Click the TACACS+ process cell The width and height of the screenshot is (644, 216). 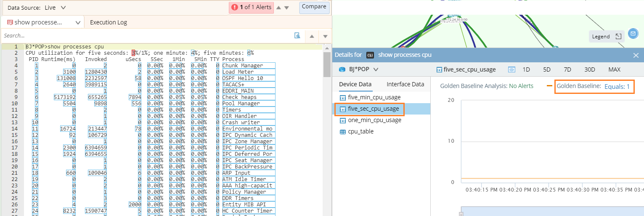point(249,85)
